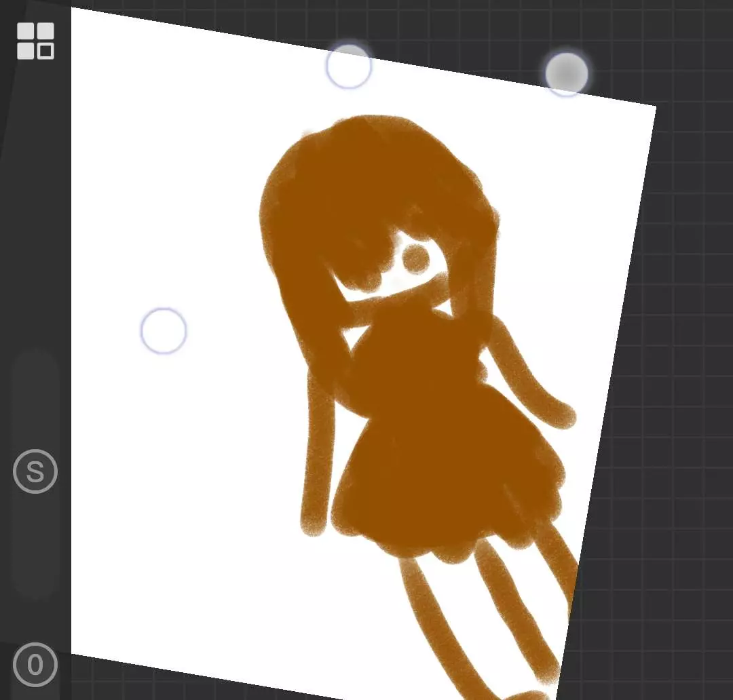The image size is (733, 700).
Task: Open the four-square grid menu icon
Action: point(35,41)
